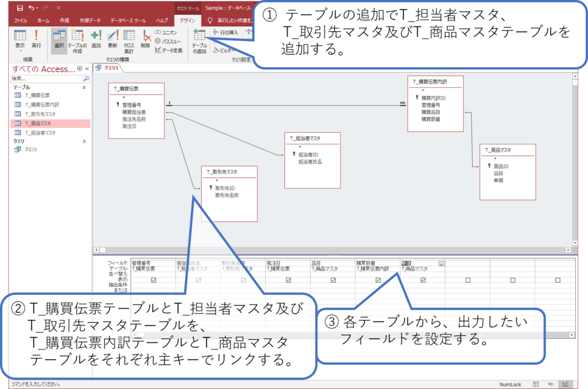588x389 pixels.
Task: Open the quick access toolbar customize arrow
Action: click(x=59, y=8)
